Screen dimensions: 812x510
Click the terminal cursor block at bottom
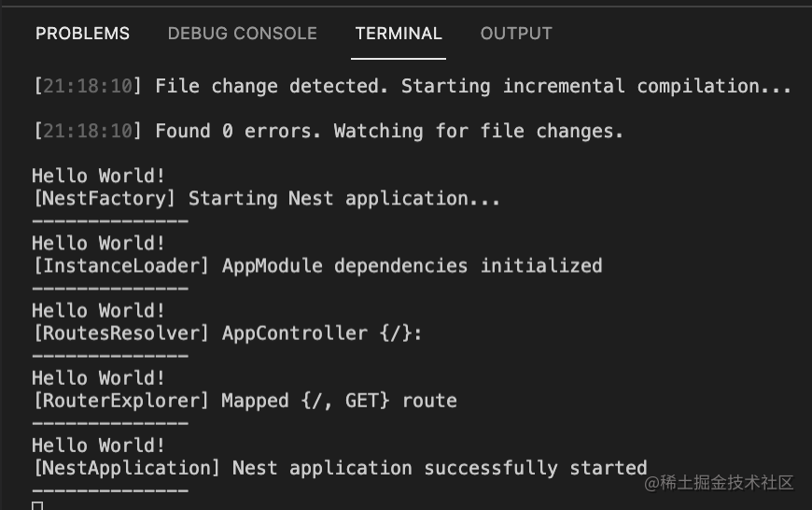coord(37,505)
